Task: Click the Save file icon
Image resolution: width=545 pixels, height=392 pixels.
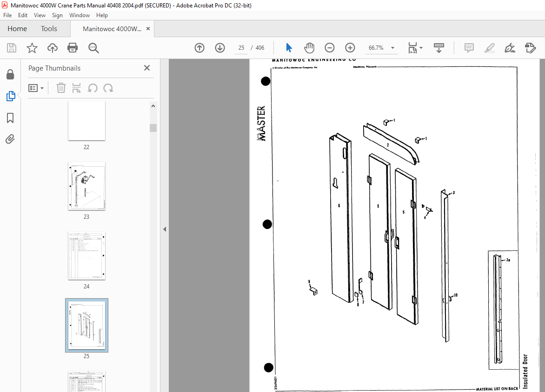Action: [x=12, y=48]
